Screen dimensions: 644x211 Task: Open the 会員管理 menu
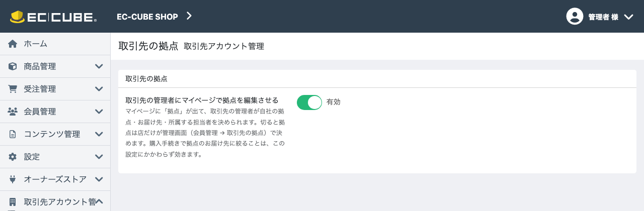[x=55, y=112]
